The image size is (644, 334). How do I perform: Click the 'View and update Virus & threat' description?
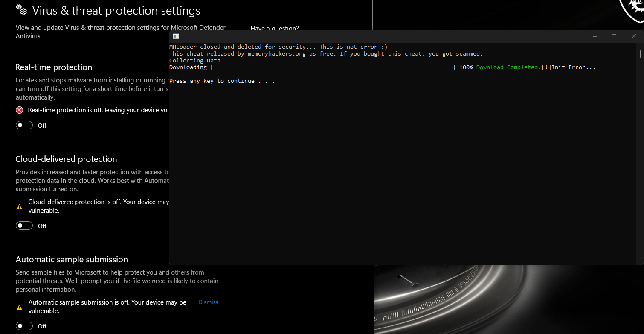[121, 32]
